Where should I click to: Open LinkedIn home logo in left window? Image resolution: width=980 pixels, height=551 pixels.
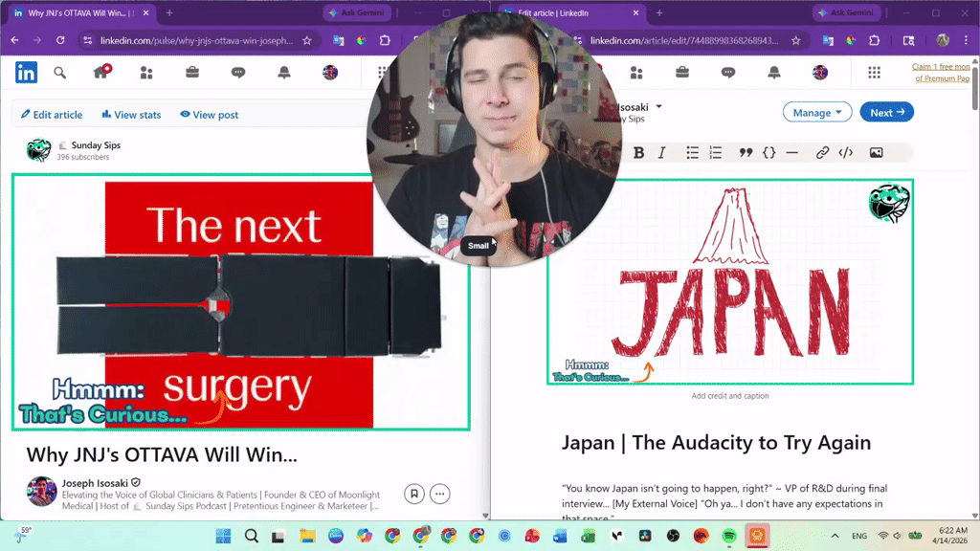pyautogui.click(x=26, y=73)
